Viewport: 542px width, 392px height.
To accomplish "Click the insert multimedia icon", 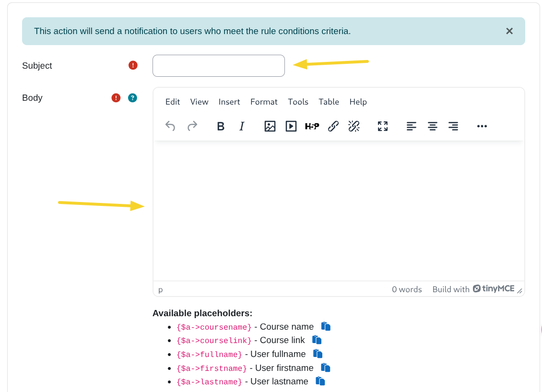I will tap(291, 126).
